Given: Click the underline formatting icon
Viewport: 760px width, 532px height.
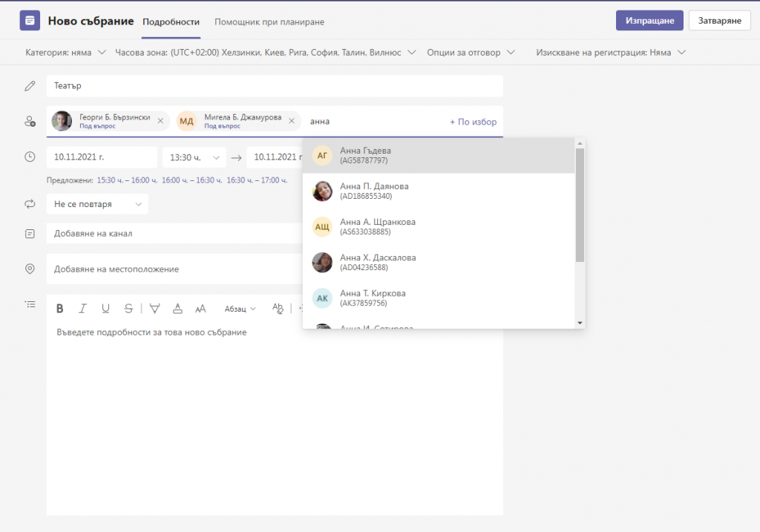Looking at the screenshot, I should coord(105,309).
